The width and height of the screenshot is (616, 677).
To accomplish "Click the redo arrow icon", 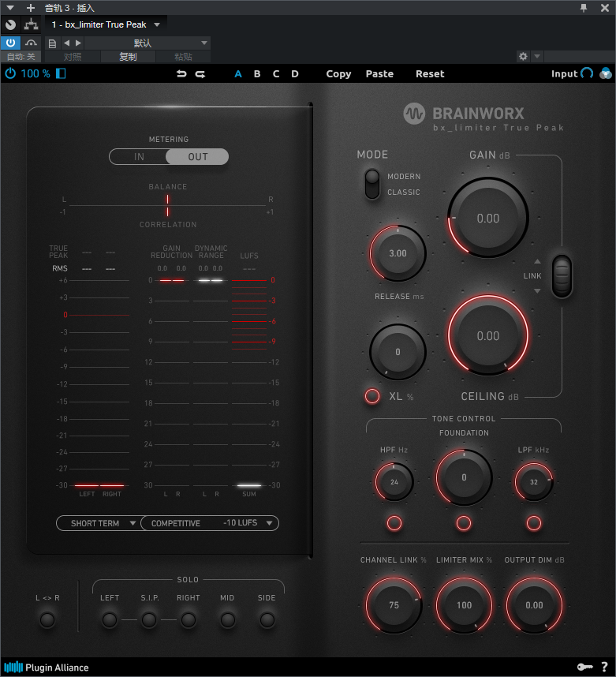I will (x=200, y=74).
